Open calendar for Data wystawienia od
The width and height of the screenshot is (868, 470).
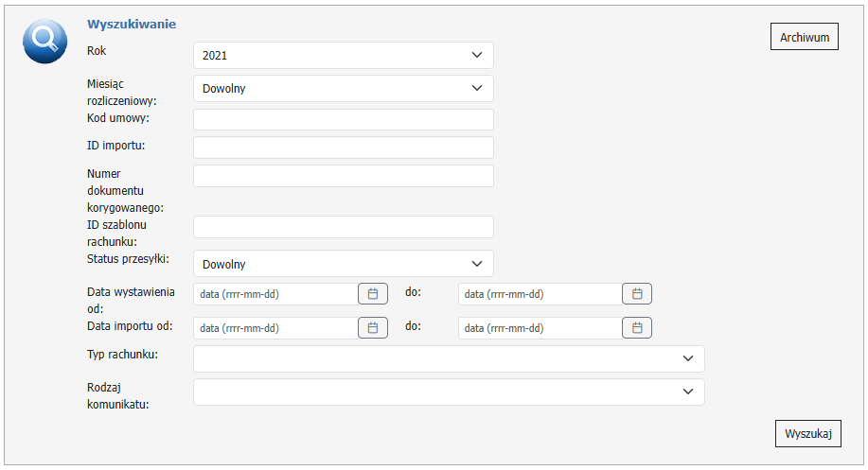click(373, 294)
